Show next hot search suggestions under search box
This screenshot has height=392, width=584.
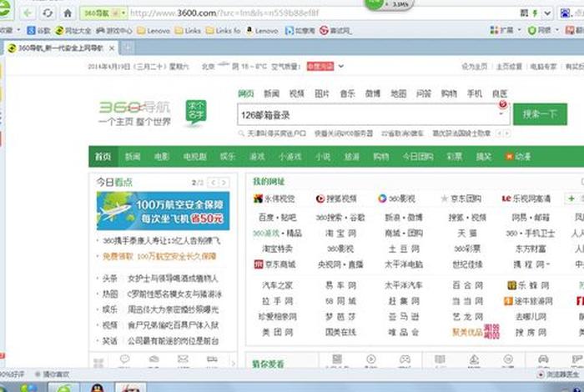point(507,133)
